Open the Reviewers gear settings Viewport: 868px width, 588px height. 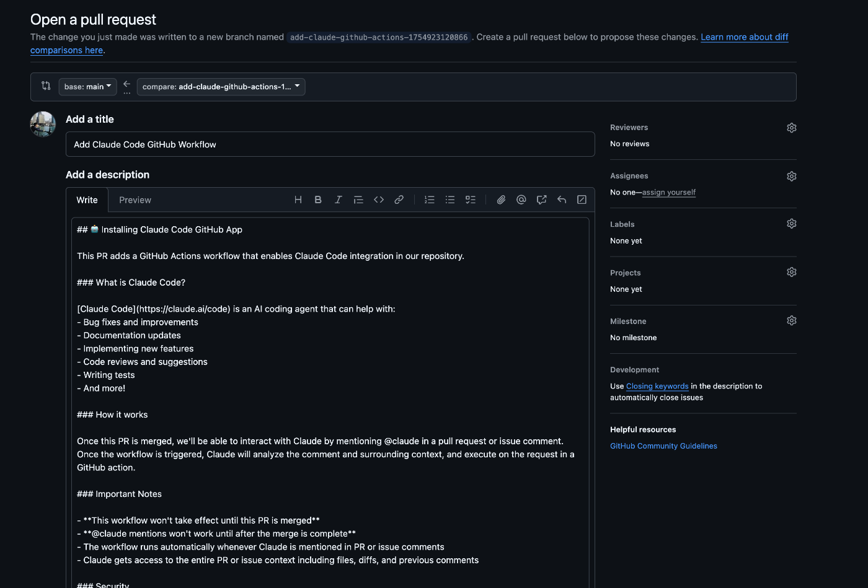pos(792,128)
